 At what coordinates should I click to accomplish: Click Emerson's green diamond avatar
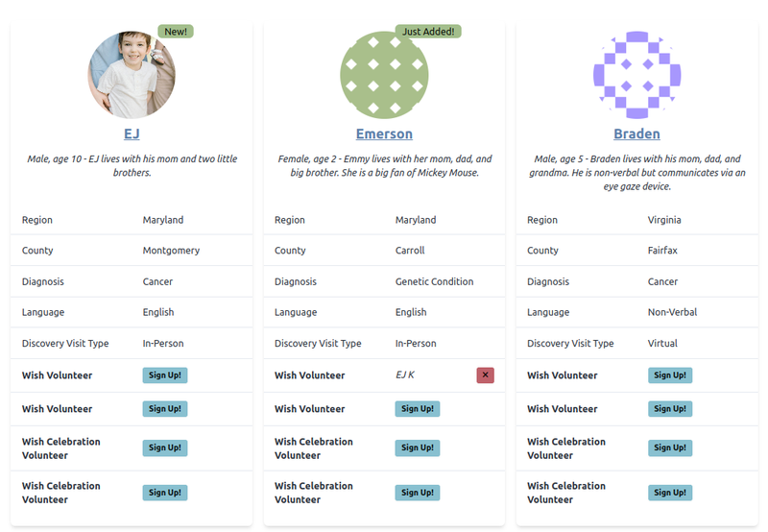click(384, 75)
